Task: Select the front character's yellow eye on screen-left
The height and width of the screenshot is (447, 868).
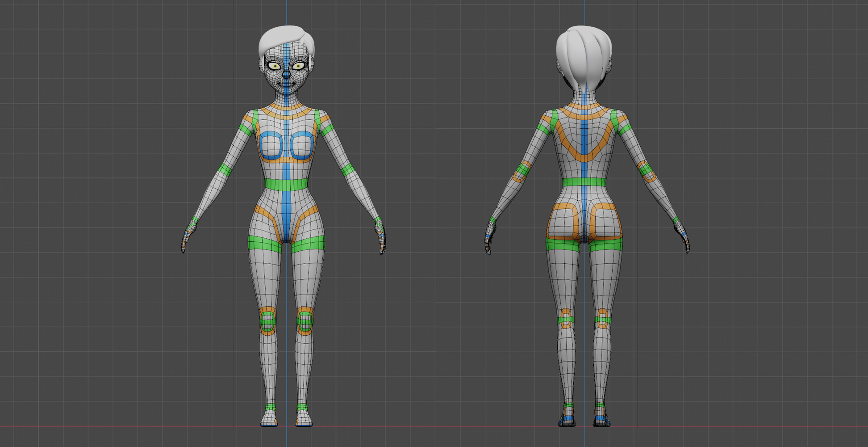Action: pyautogui.click(x=274, y=66)
